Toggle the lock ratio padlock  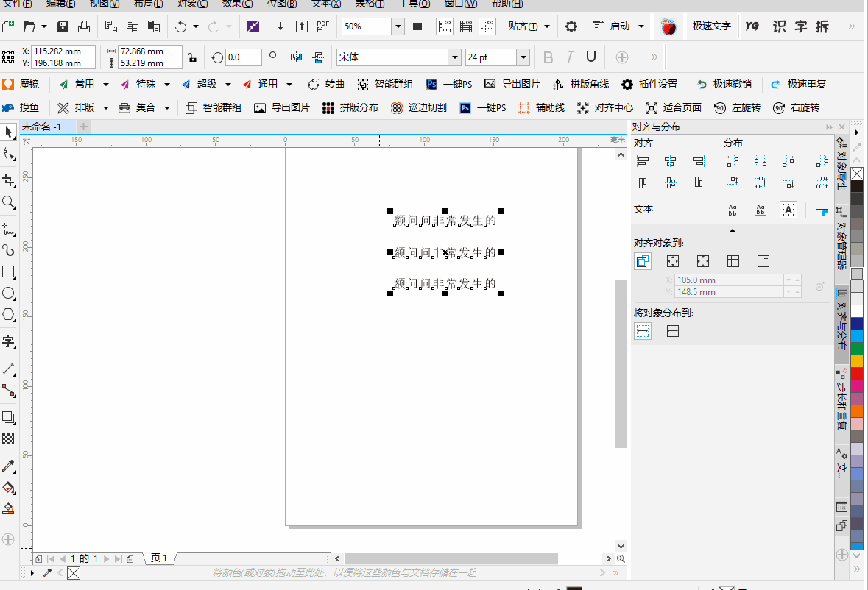point(192,57)
